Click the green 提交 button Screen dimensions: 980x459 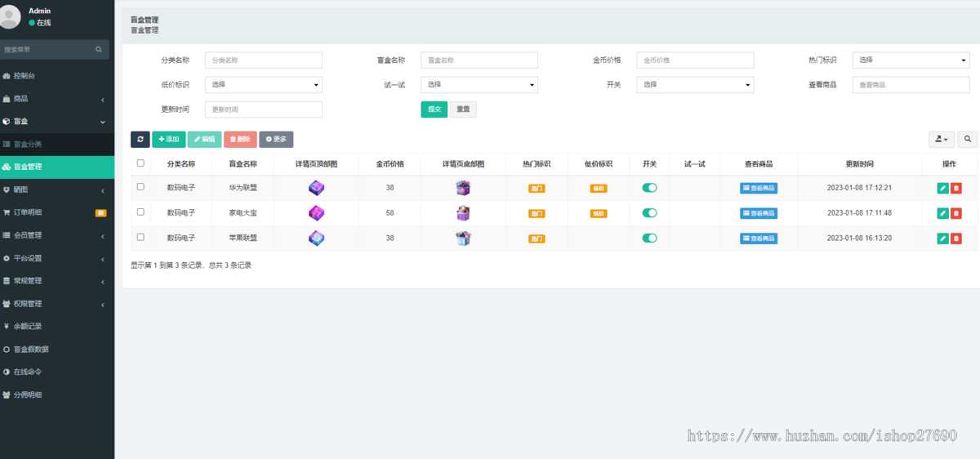pyautogui.click(x=434, y=109)
